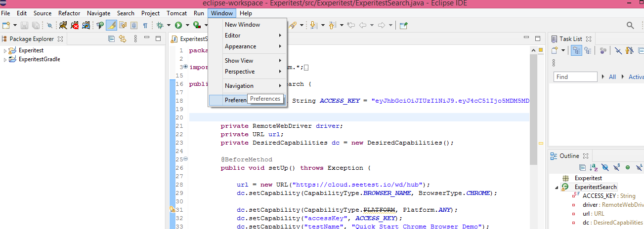Switch to the Task List tab
Image resolution: width=644 pixels, height=229 pixels.
(x=571, y=39)
